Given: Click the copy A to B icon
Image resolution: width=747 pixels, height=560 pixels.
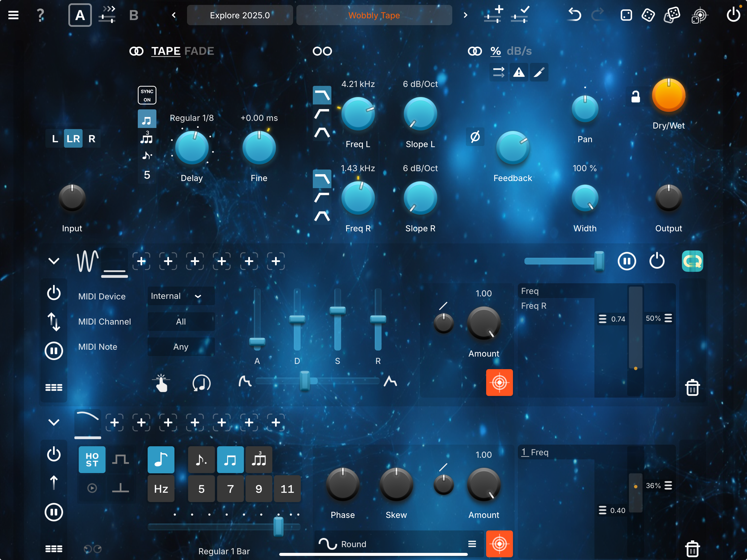Looking at the screenshot, I should pyautogui.click(x=107, y=14).
